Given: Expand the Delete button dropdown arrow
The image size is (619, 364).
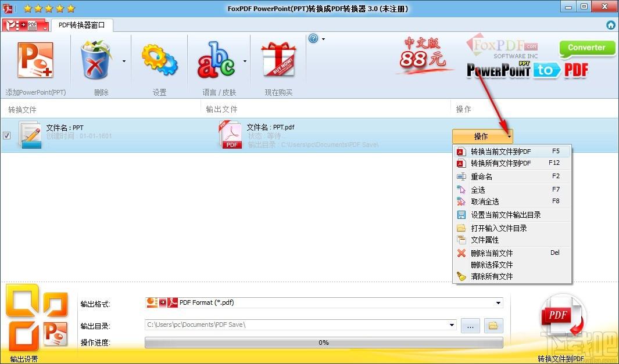Looking at the screenshot, I should point(124,61).
